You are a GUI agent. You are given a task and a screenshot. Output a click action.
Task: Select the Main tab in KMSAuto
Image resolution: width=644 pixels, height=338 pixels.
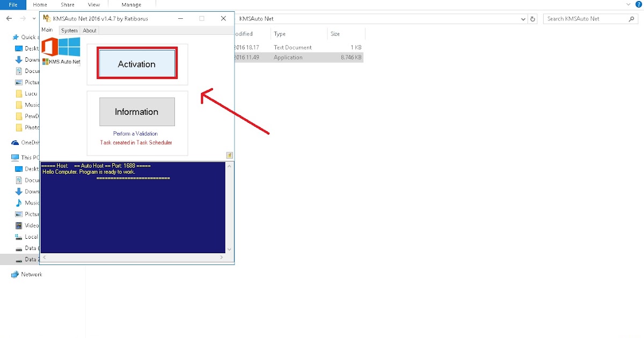pyautogui.click(x=47, y=30)
